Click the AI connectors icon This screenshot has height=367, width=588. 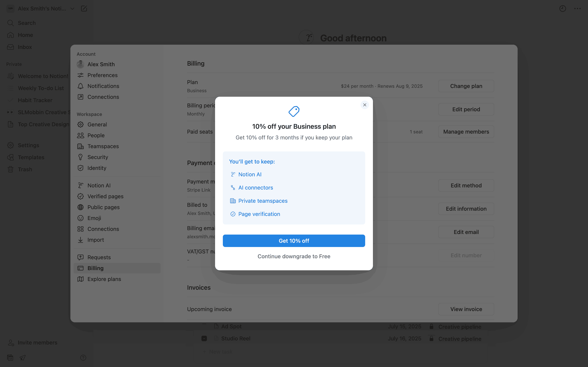point(233,188)
